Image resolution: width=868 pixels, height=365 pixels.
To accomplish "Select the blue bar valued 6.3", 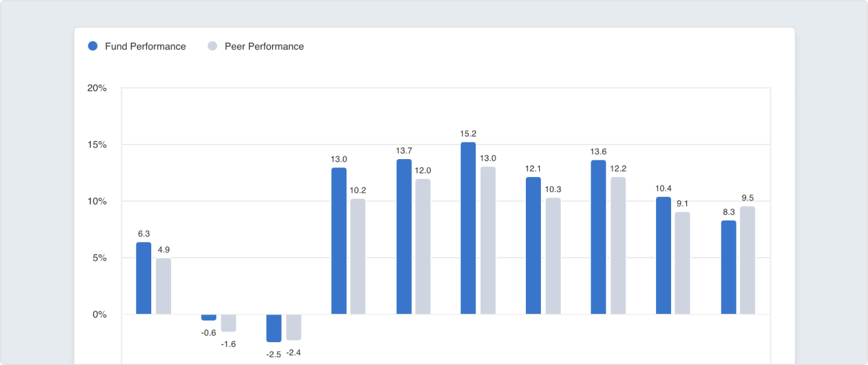I will click(144, 278).
